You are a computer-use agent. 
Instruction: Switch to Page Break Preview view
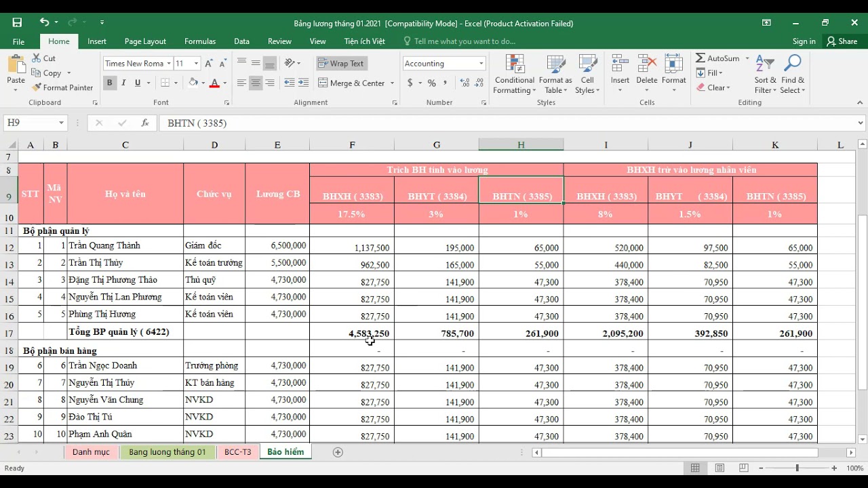click(743, 468)
